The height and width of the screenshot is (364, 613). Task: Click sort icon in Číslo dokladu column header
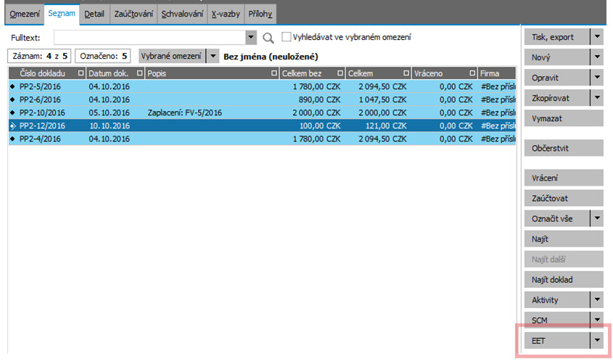pyautogui.click(x=81, y=73)
